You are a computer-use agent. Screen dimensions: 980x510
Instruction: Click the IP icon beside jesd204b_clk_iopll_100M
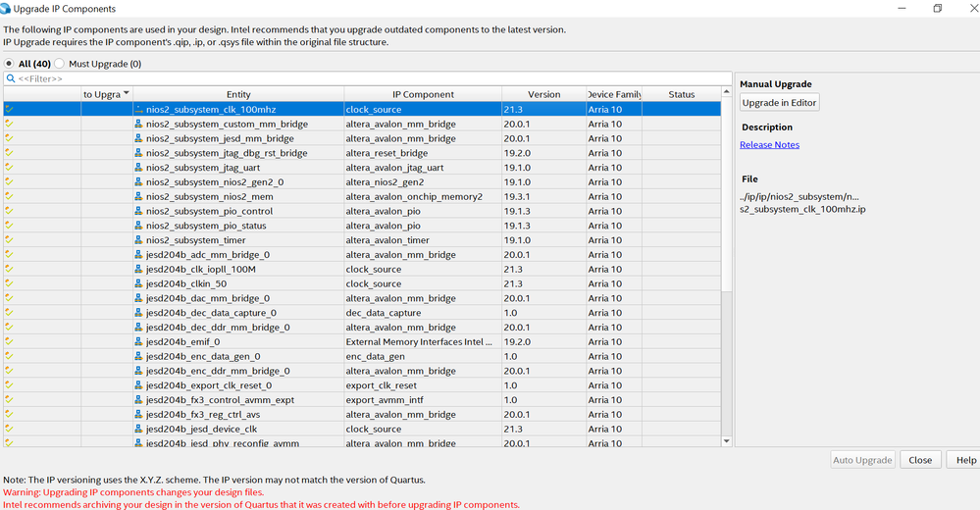138,269
